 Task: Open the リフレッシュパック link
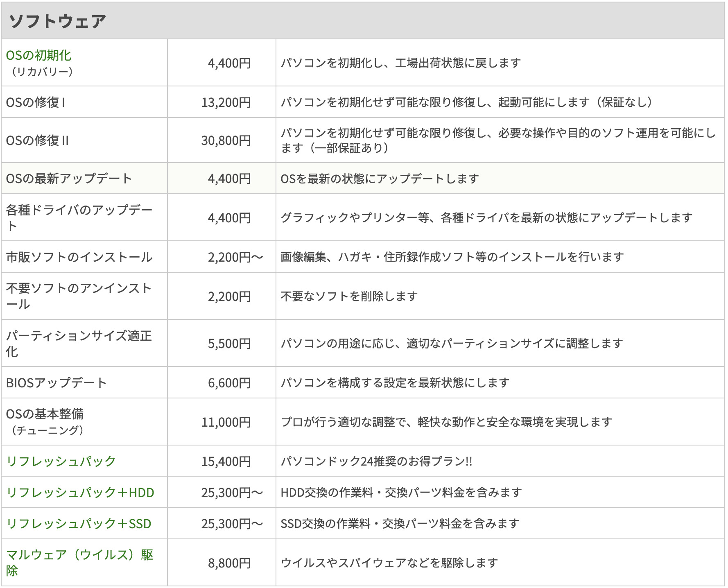click(x=61, y=461)
